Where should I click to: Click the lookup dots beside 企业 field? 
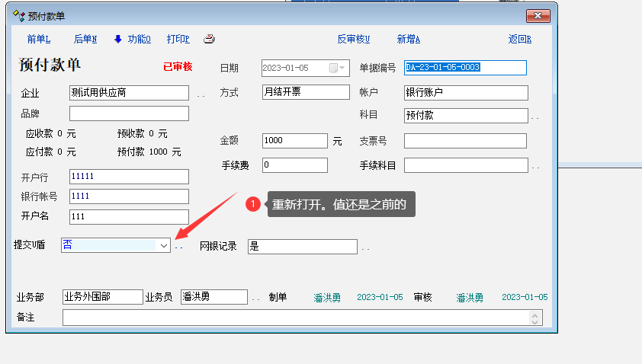[x=201, y=96]
